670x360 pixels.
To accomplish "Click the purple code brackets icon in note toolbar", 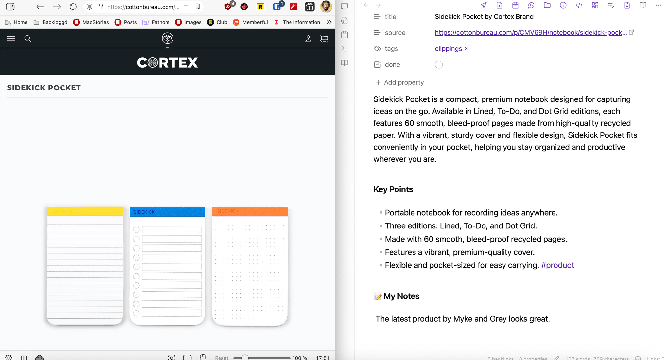I will 579,6.
